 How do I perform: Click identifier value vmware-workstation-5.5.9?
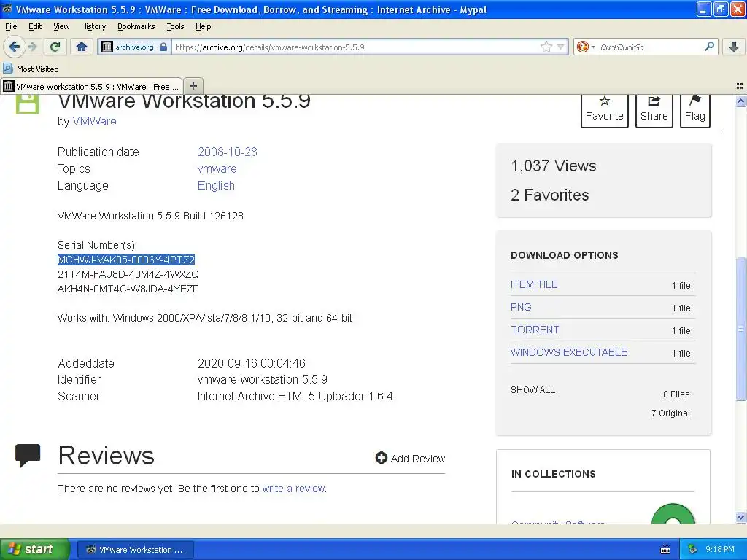click(263, 379)
